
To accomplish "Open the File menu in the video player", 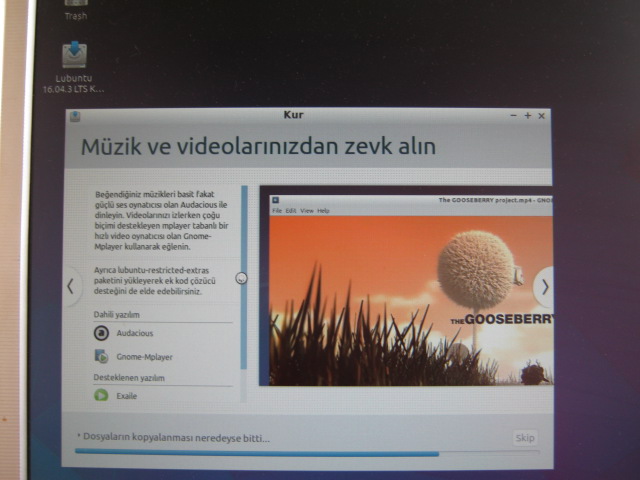I will 277,211.
